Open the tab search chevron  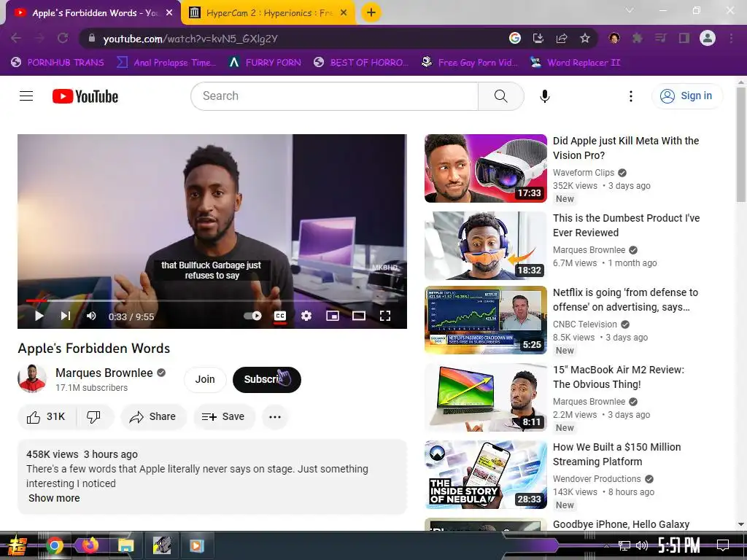click(x=630, y=10)
